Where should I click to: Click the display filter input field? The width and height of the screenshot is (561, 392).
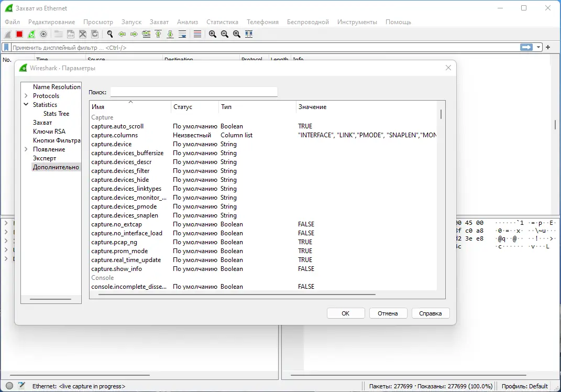[265, 47]
